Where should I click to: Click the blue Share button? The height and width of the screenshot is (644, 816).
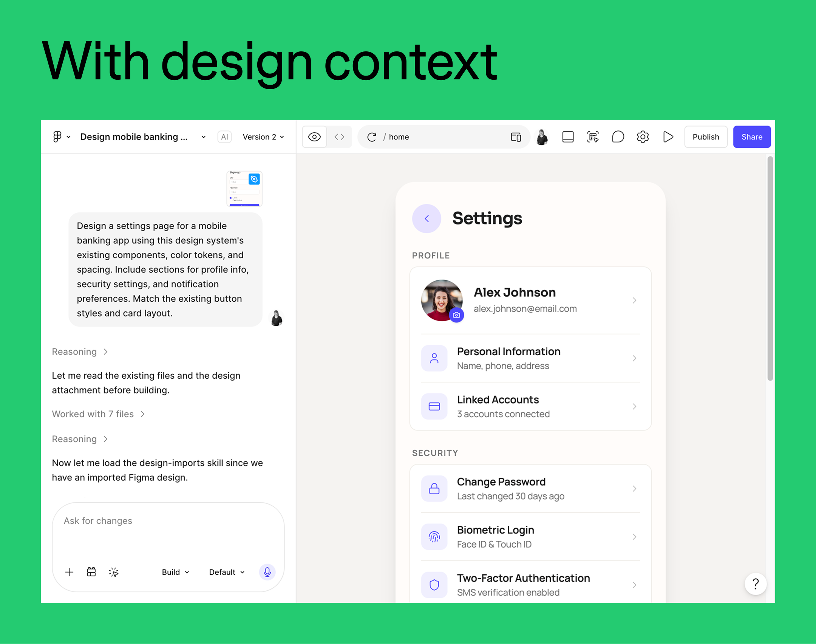click(x=752, y=137)
